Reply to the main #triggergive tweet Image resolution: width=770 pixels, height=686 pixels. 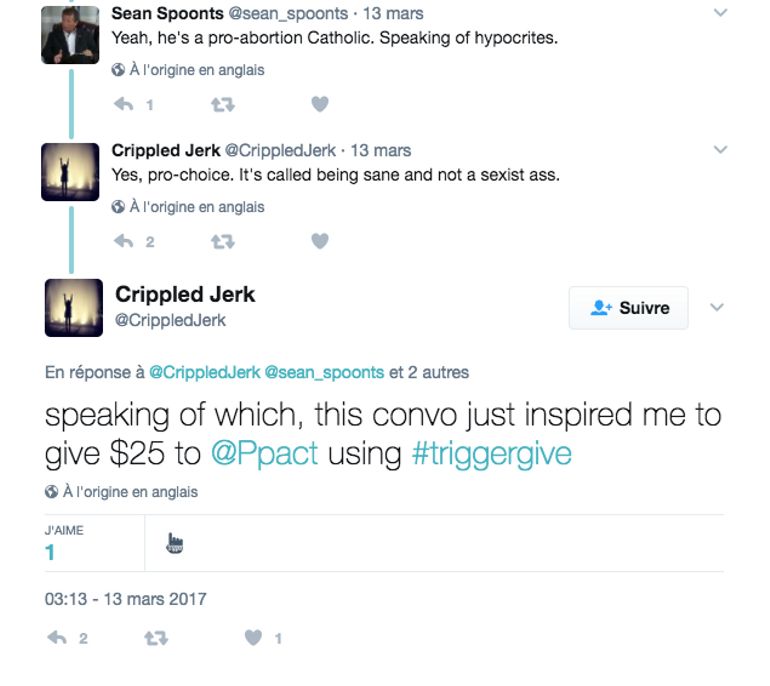[x=57, y=638]
